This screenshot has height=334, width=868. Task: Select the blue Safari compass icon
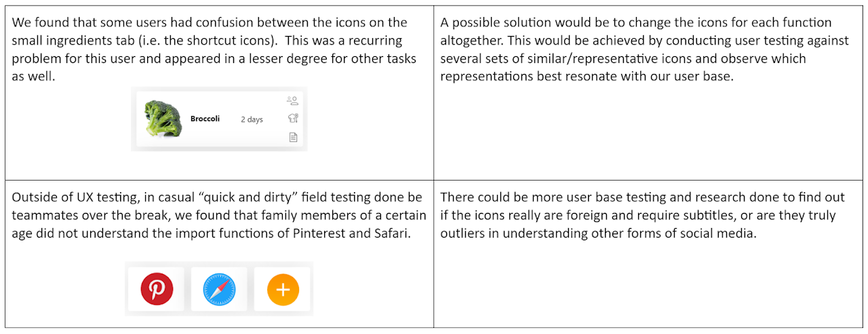coord(219,289)
